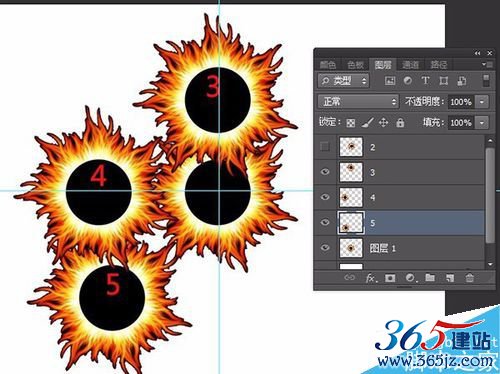500x374 pixels.
Task: Hide layer 4 using its eye icon
Action: coord(325,197)
